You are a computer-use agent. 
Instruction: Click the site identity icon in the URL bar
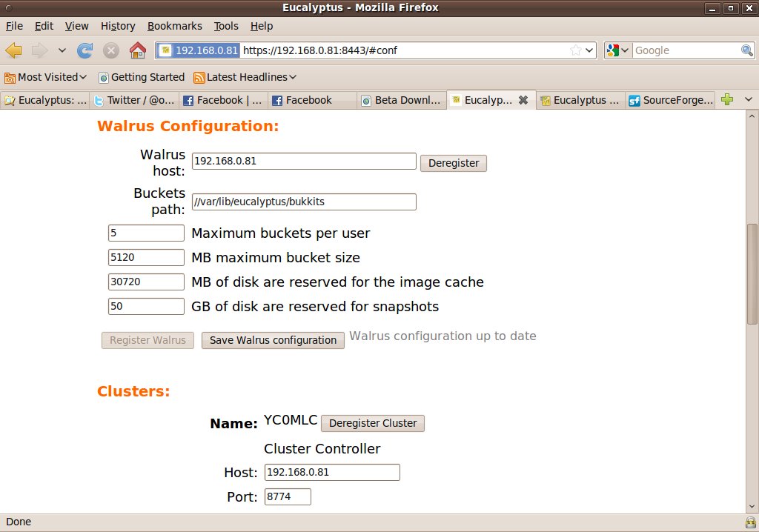pyautogui.click(x=166, y=50)
